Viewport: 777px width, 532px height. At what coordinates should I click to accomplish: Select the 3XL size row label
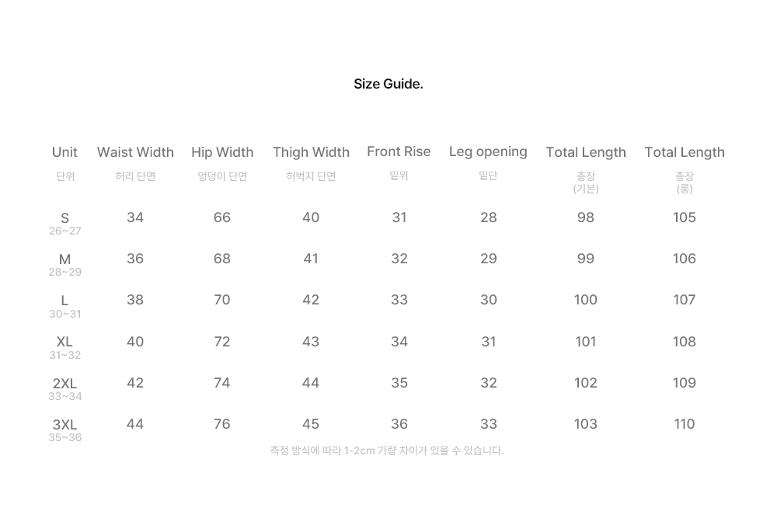coord(65,425)
